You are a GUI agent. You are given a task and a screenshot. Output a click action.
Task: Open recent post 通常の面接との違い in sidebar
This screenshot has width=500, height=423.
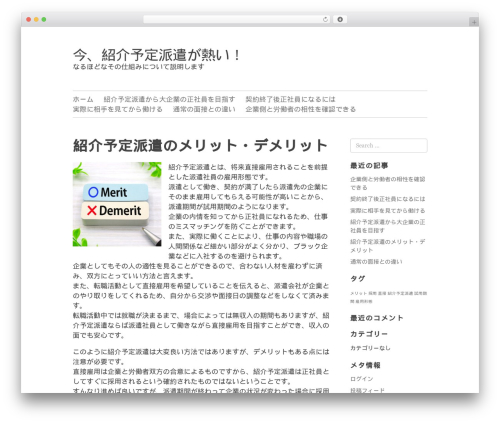click(376, 262)
